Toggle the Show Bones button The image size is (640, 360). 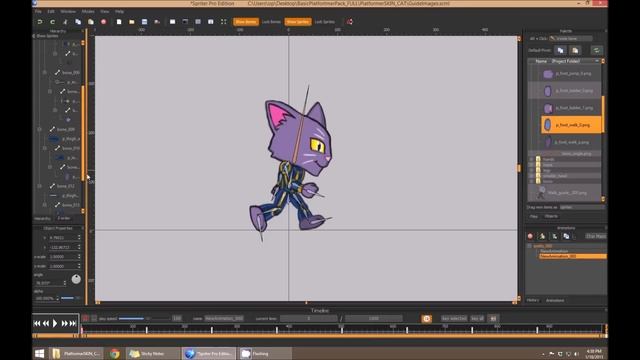[246, 22]
